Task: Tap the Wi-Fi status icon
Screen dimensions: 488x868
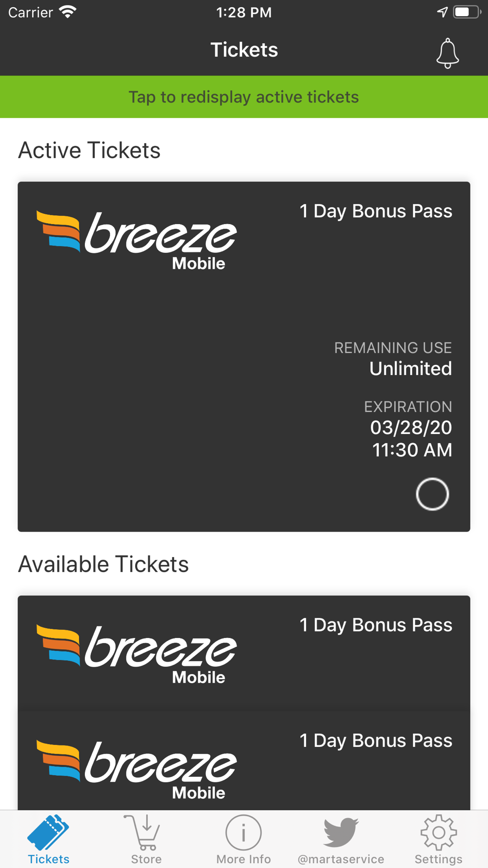Action: tap(68, 12)
